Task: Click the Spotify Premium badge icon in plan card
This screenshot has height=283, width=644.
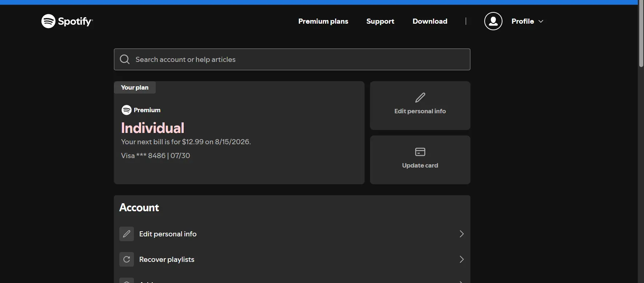Action: 126,110
